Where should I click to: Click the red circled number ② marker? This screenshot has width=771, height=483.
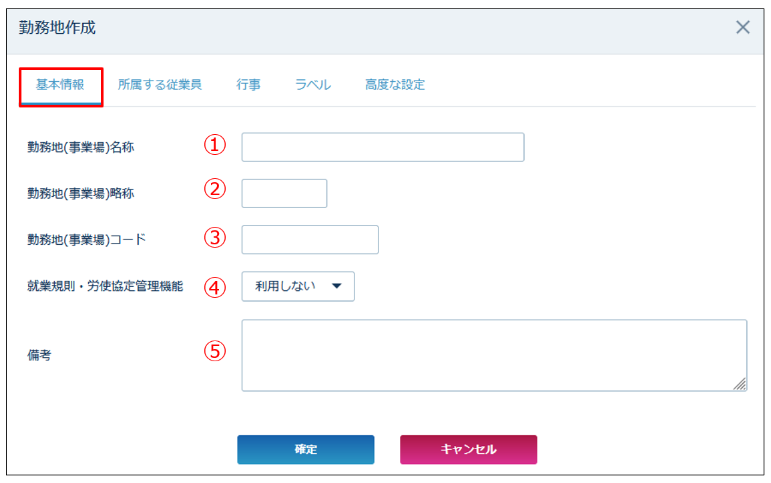click(216, 190)
